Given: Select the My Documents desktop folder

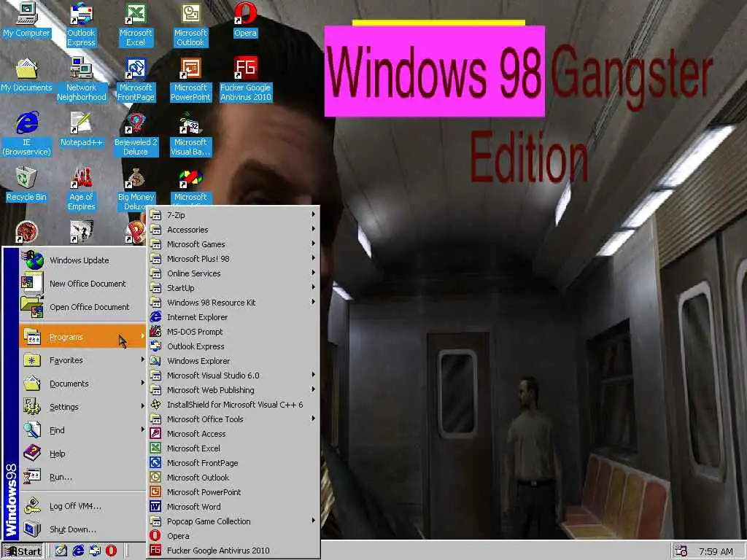Looking at the screenshot, I should coord(26,75).
